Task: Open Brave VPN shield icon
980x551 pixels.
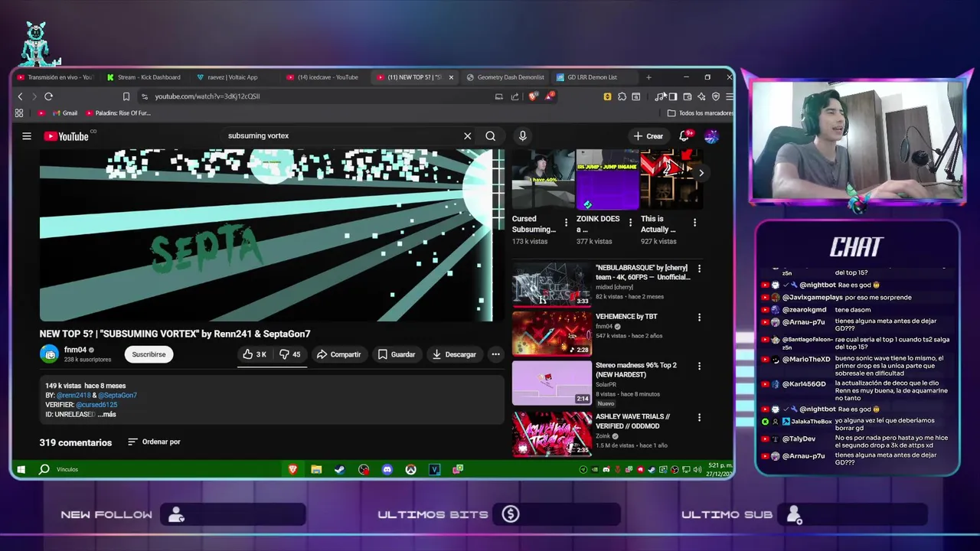Action: 716,96
